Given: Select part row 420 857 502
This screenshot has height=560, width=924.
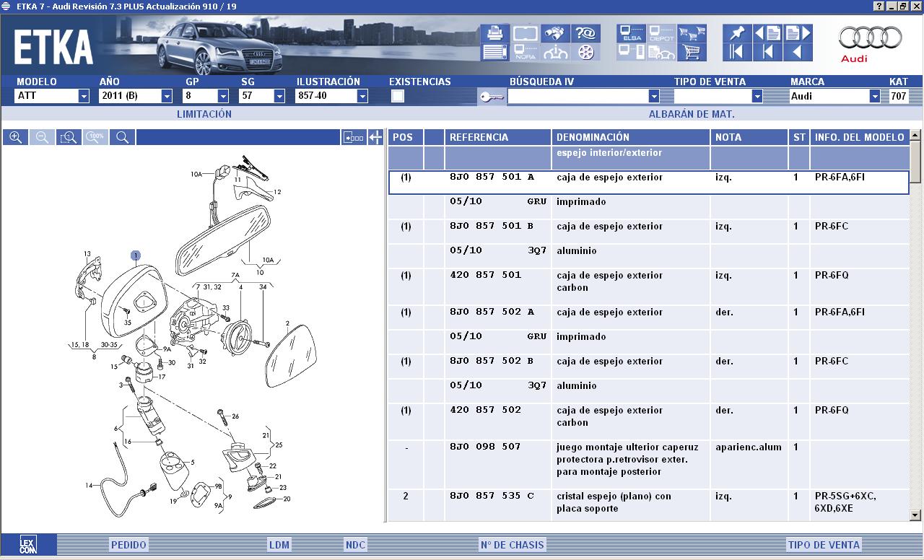Looking at the screenshot, I should pos(648,421).
